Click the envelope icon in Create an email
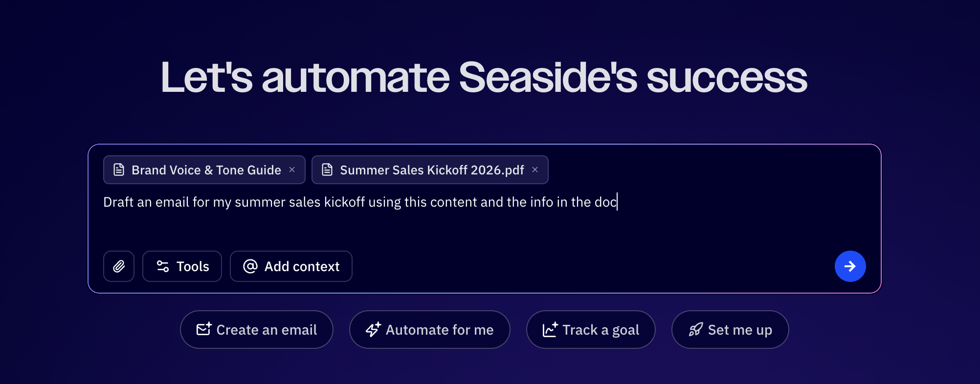This screenshot has height=384, width=980. tap(204, 329)
